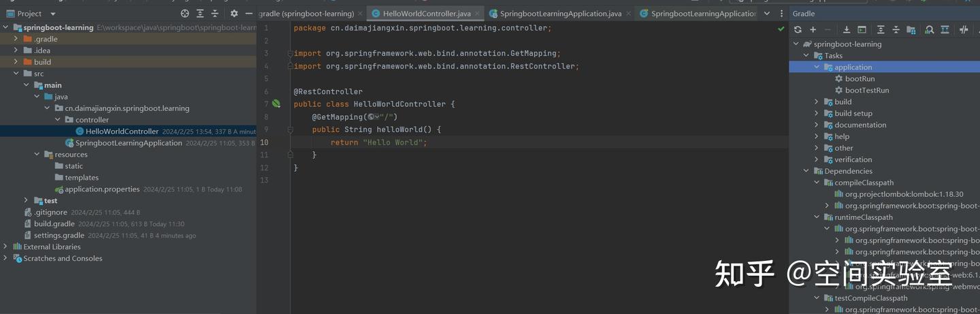Viewport: 980px width, 314px height.
Task: Select SpringbootLearningApplication in Project tree
Action: tap(129, 143)
